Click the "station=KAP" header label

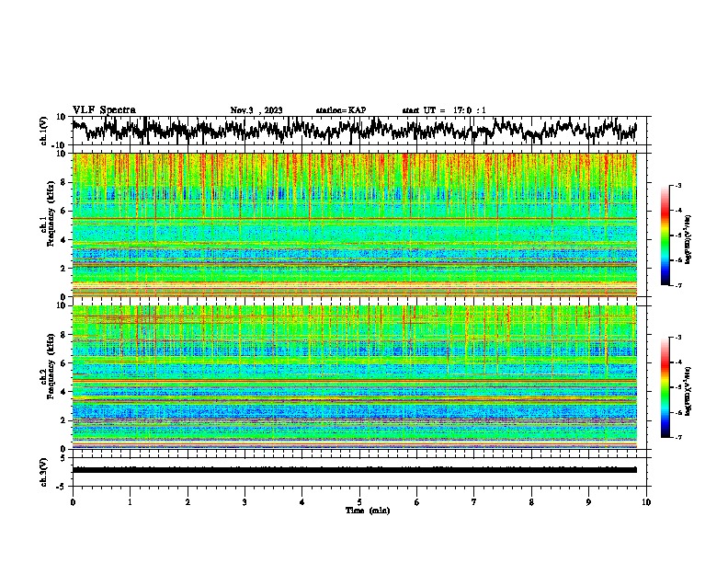tap(341, 110)
